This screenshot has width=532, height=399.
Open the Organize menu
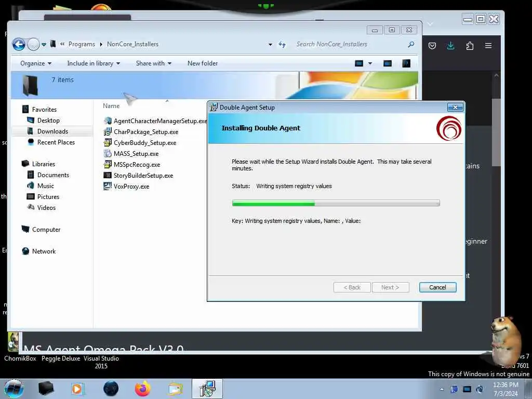click(36, 63)
